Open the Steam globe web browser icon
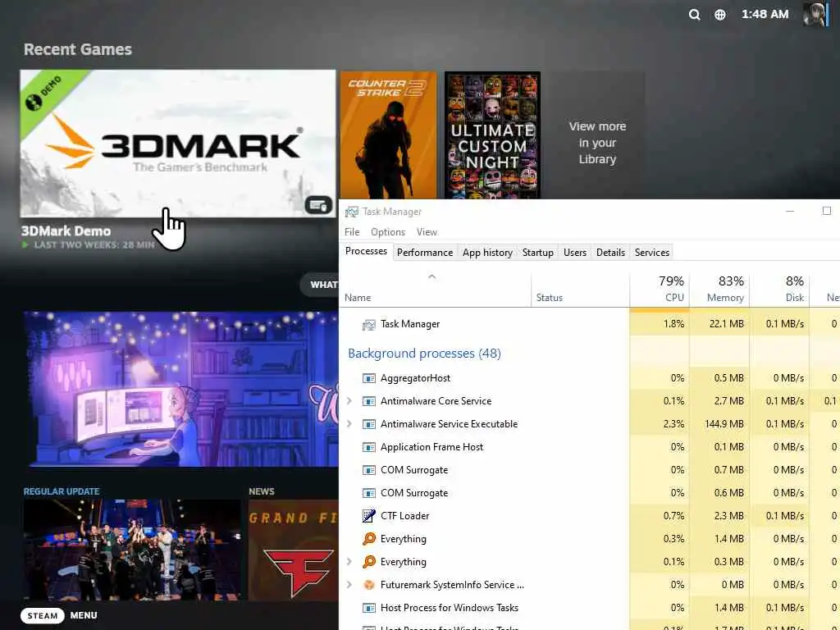The height and width of the screenshot is (630, 840). (x=720, y=15)
